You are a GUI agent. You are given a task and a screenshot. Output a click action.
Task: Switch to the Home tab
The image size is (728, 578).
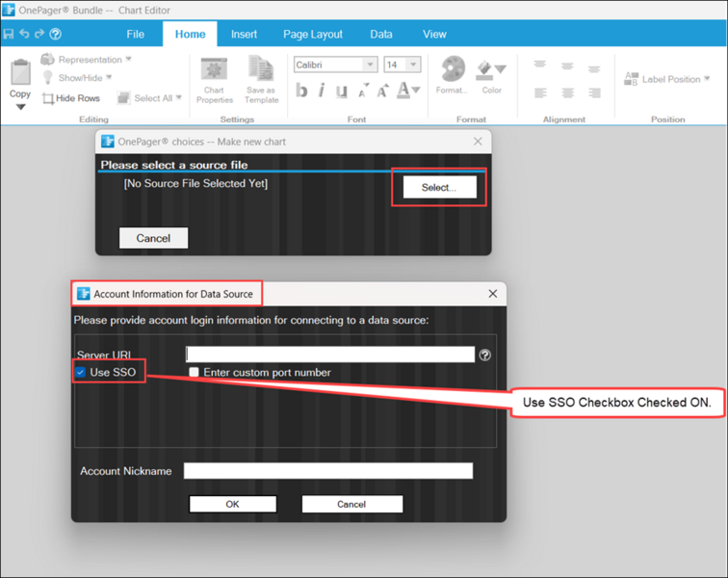tap(190, 34)
